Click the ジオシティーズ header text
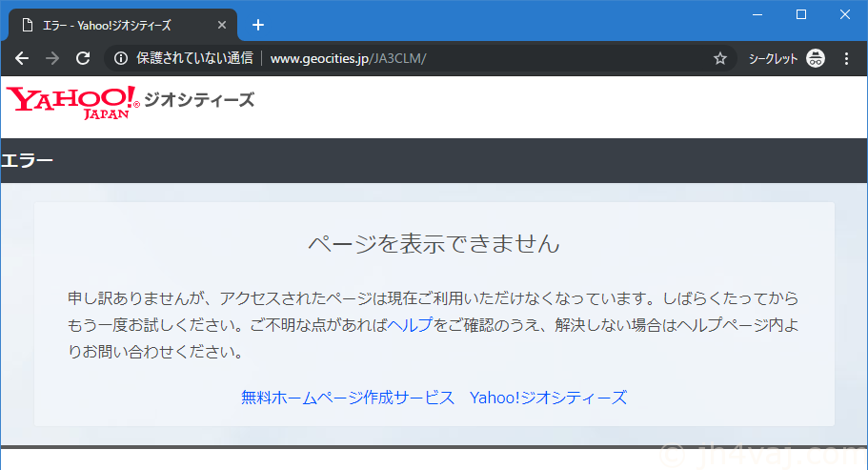868x470 pixels. [x=199, y=100]
